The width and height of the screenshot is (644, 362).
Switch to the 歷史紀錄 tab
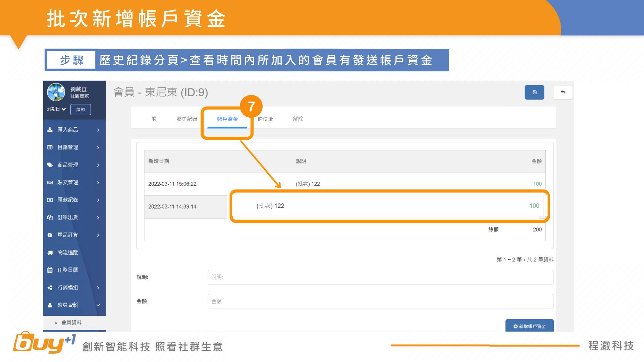[186, 119]
